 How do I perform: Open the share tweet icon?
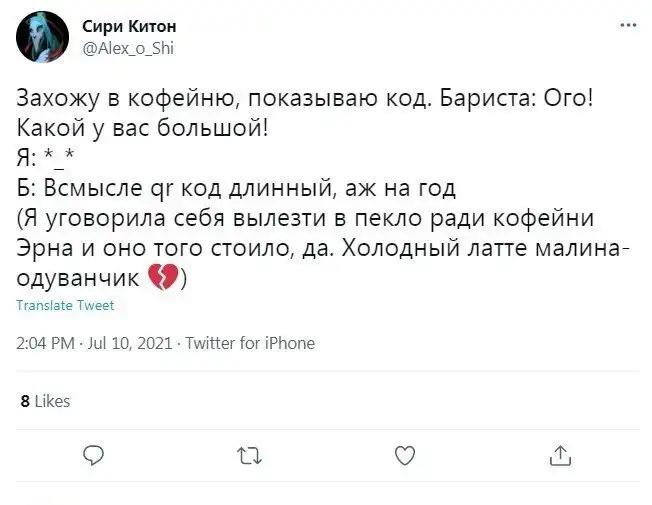[x=559, y=456]
